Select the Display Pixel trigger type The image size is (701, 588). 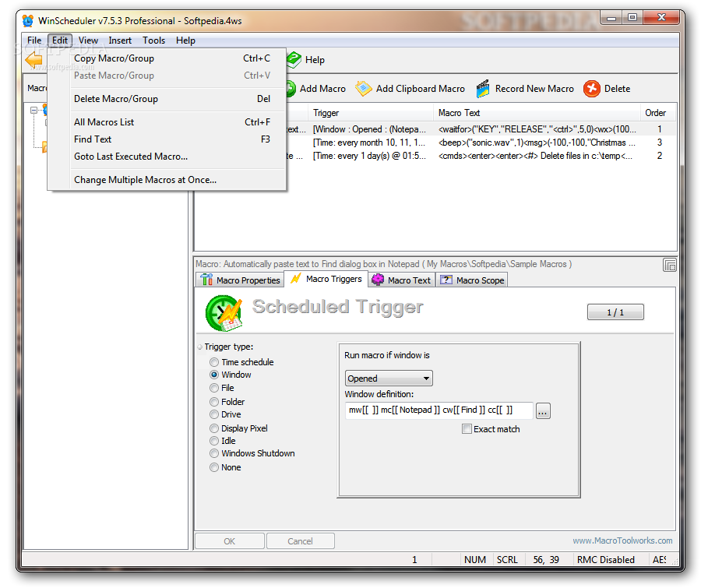(x=214, y=428)
